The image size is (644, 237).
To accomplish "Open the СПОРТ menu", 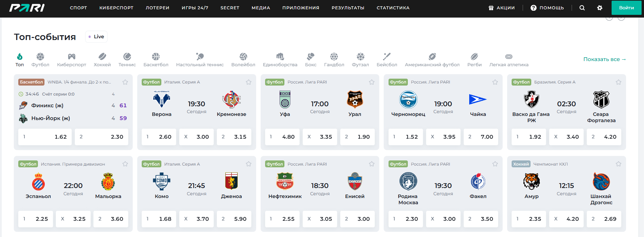I will 78,8.
